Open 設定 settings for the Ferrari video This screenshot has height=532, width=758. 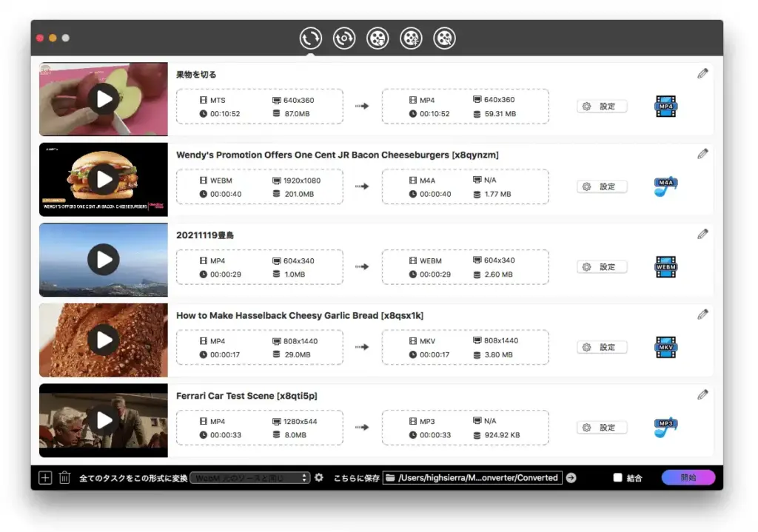pos(601,427)
